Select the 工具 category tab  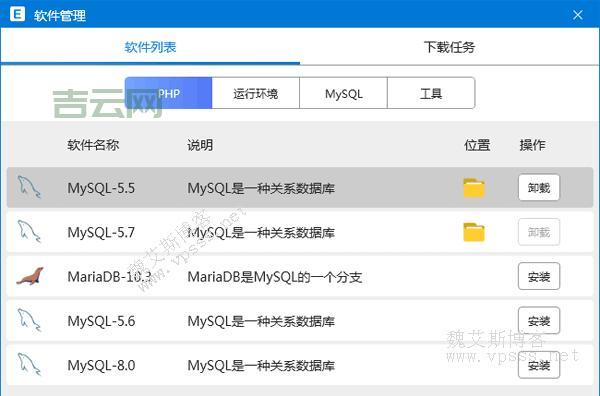[431, 93]
